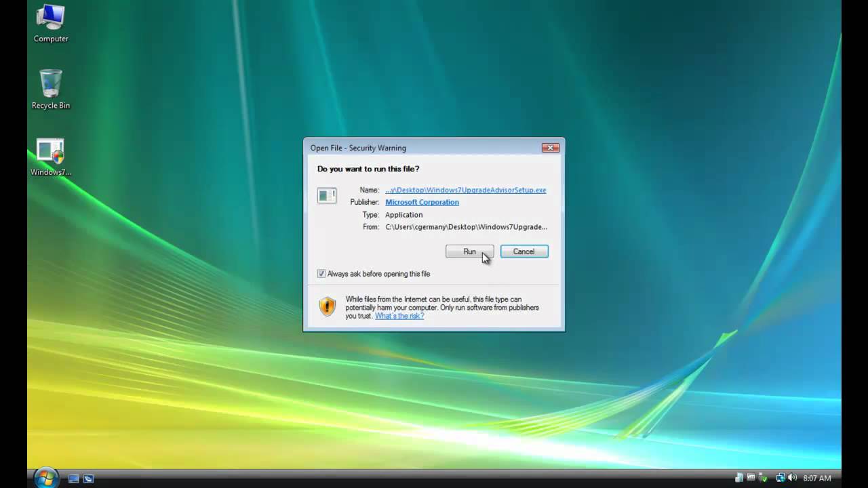Click the network connection tray icon

coord(781,478)
